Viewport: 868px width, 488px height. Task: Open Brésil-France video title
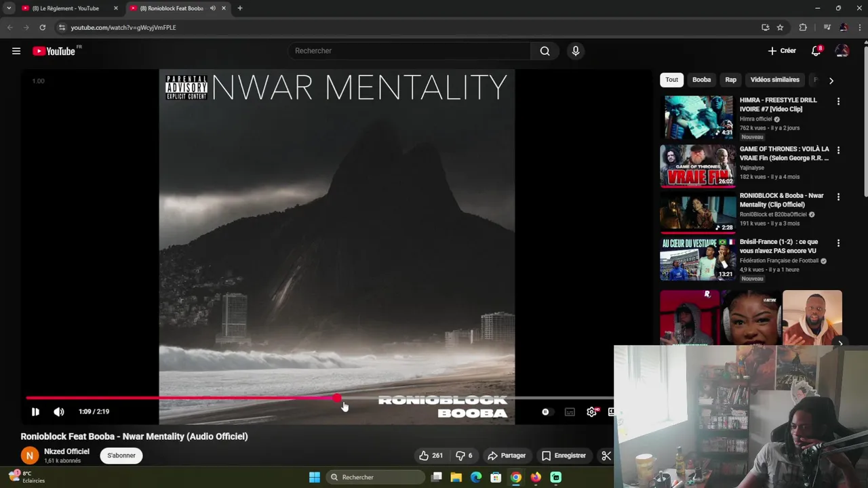(x=778, y=246)
